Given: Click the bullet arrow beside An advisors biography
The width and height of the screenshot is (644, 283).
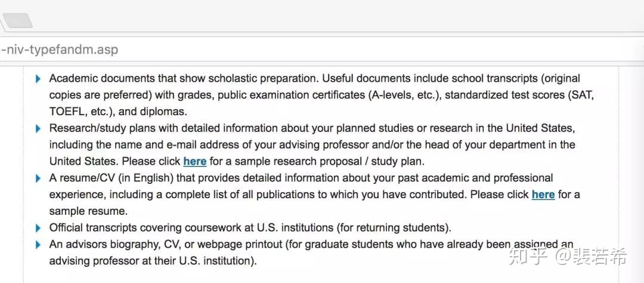Looking at the screenshot, I should [x=38, y=245].
